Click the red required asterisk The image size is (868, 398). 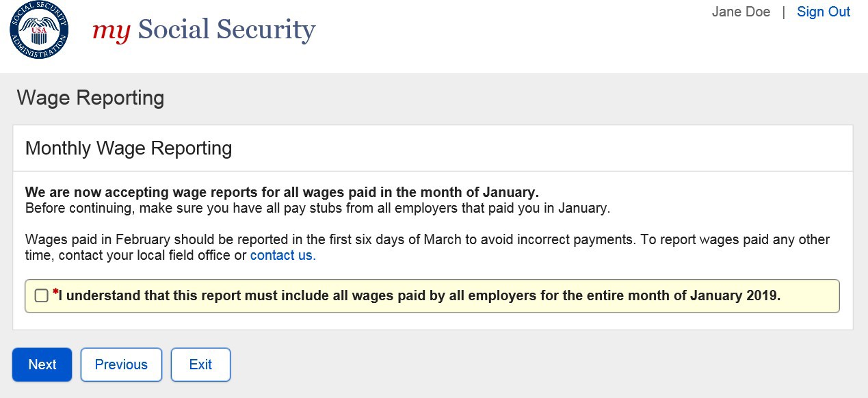click(x=55, y=293)
